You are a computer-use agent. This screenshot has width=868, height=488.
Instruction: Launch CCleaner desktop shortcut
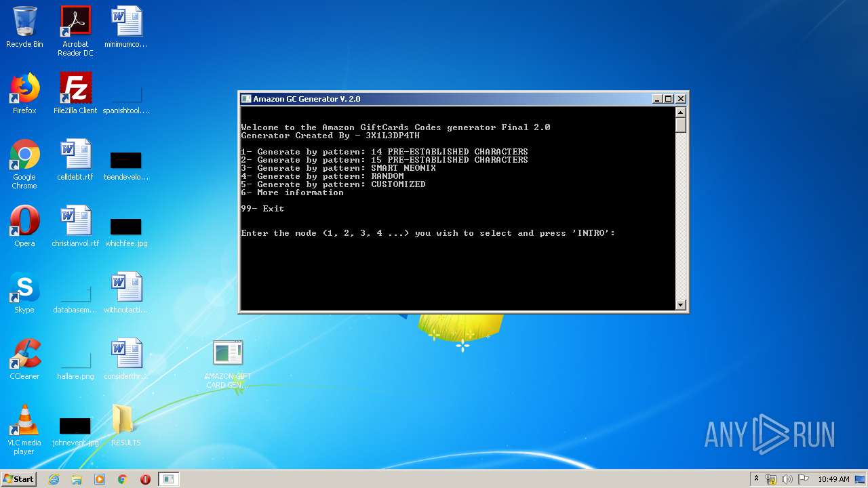[24, 359]
